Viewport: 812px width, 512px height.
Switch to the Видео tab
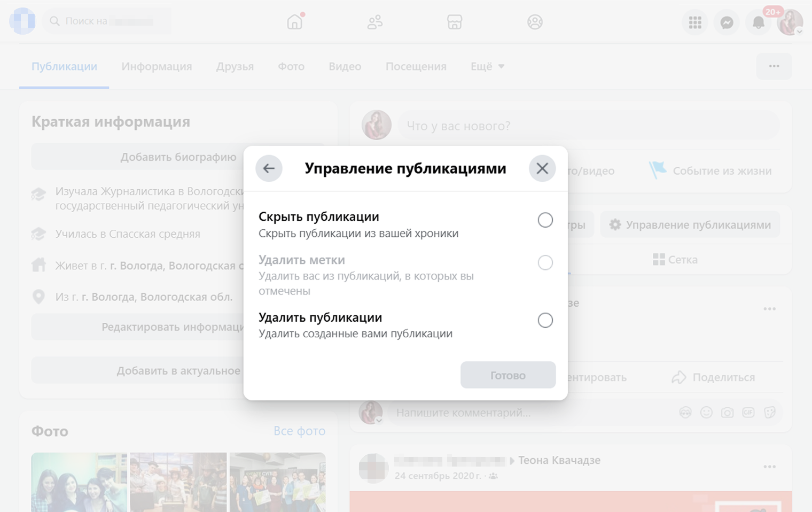tap(345, 66)
